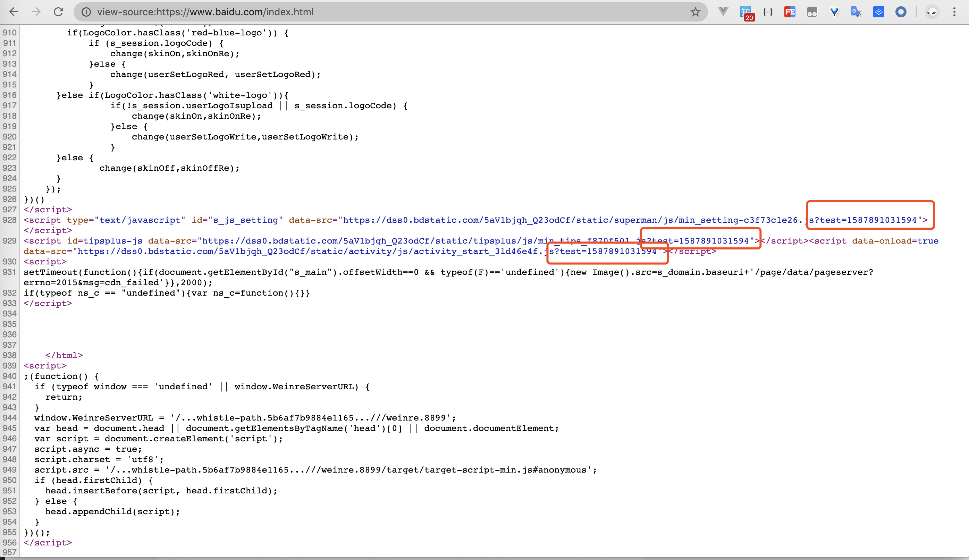Click 'change(userSetLogoRed, userSetLogoRed);' code
The width and height of the screenshot is (969, 560).
tap(215, 75)
